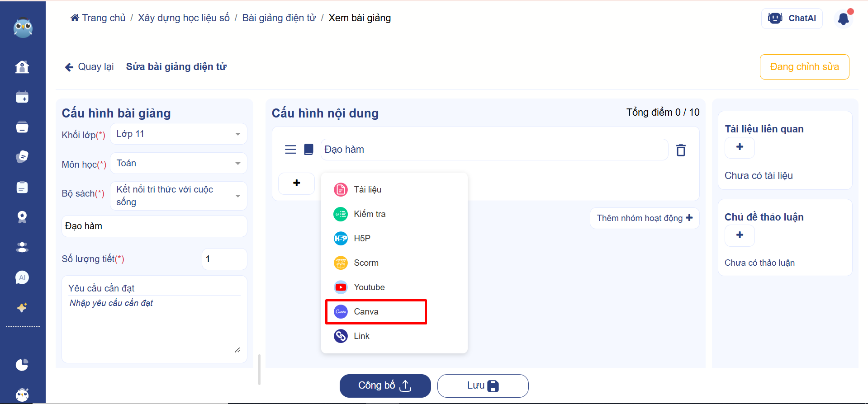Click the Lưu save button
This screenshot has width=868, height=404.
click(x=483, y=386)
